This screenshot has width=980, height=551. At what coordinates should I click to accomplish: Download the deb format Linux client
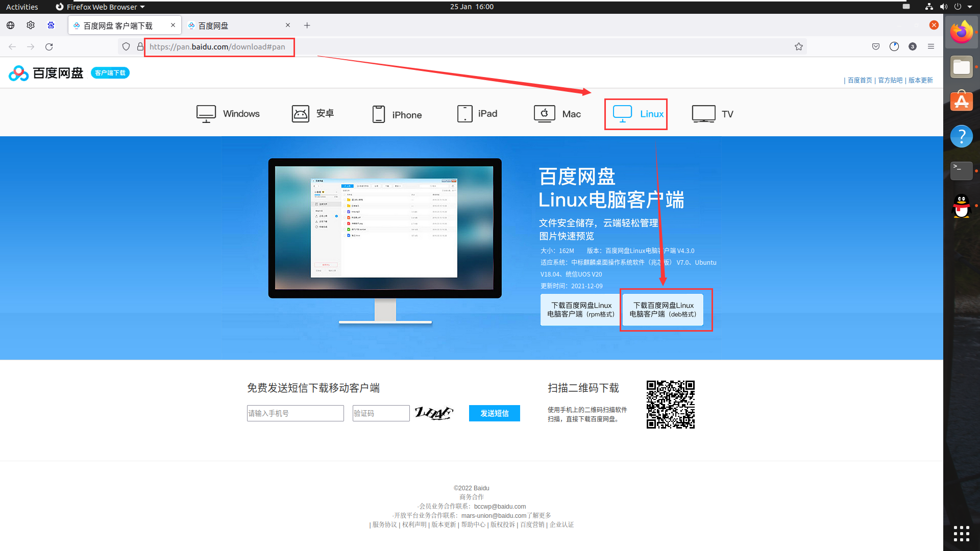click(663, 310)
